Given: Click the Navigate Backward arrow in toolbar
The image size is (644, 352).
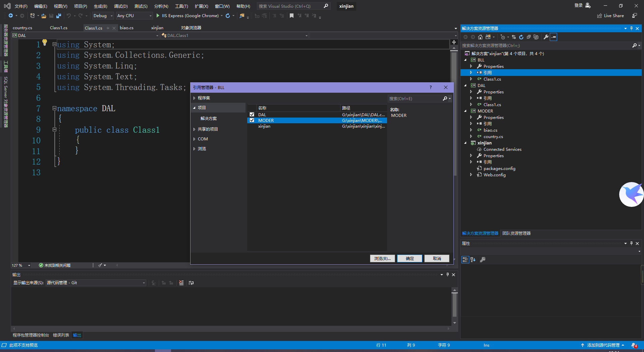Looking at the screenshot, I should [11, 16].
